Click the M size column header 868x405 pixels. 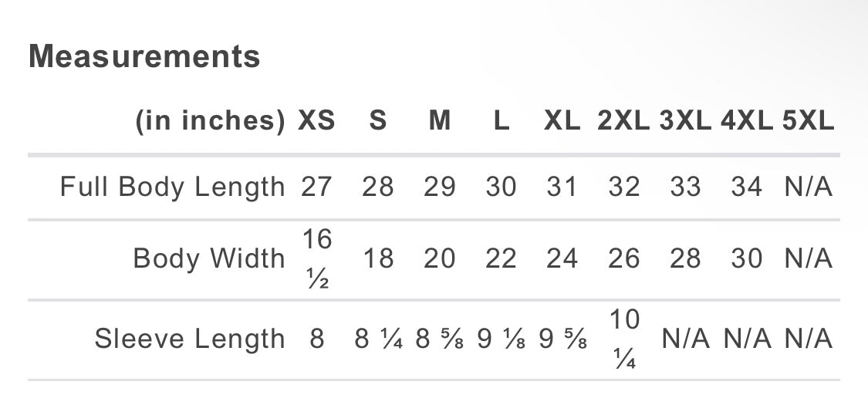click(x=439, y=121)
